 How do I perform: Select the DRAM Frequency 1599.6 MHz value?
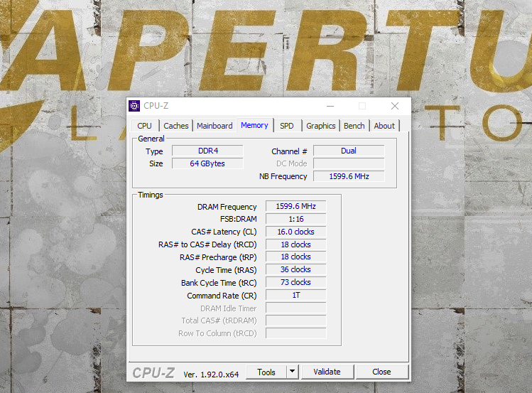click(x=296, y=206)
